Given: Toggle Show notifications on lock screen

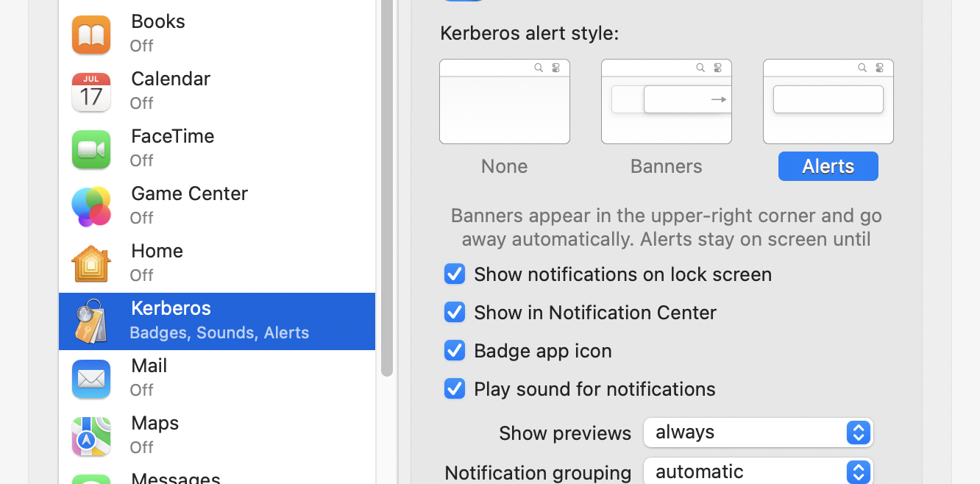Looking at the screenshot, I should coord(455,274).
